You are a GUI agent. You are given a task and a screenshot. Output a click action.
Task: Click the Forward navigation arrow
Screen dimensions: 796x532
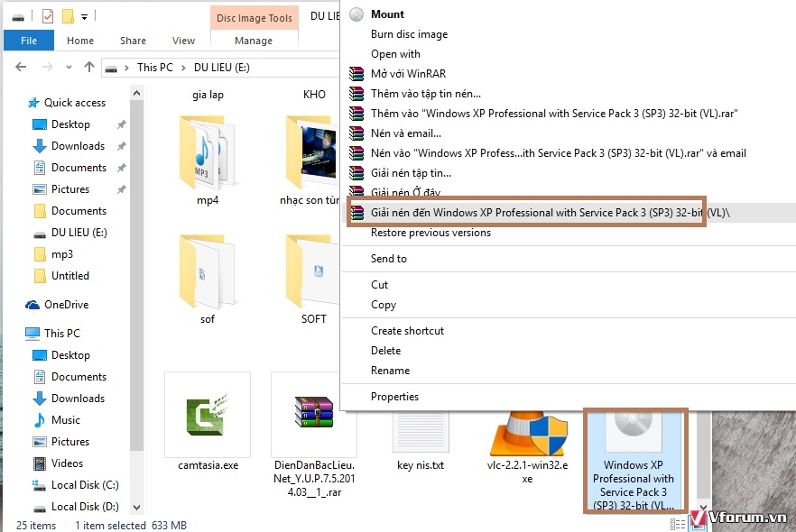pyautogui.click(x=48, y=67)
